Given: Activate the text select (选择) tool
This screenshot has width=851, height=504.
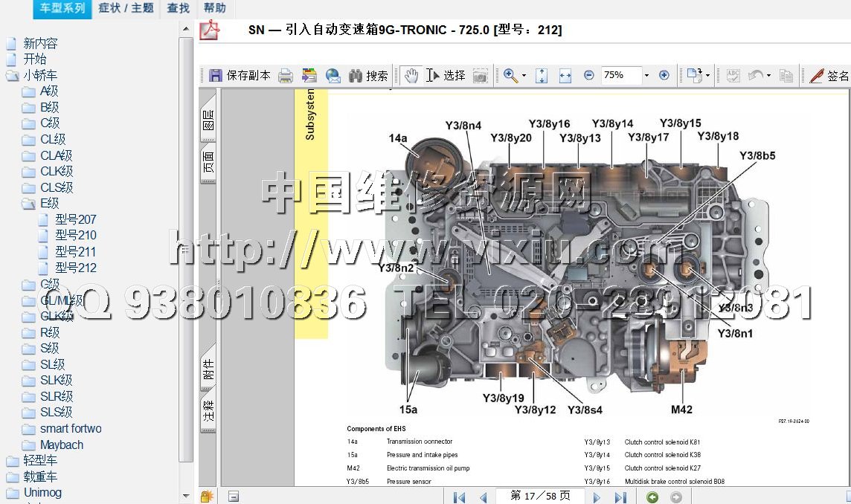Looking at the screenshot, I should 434,75.
